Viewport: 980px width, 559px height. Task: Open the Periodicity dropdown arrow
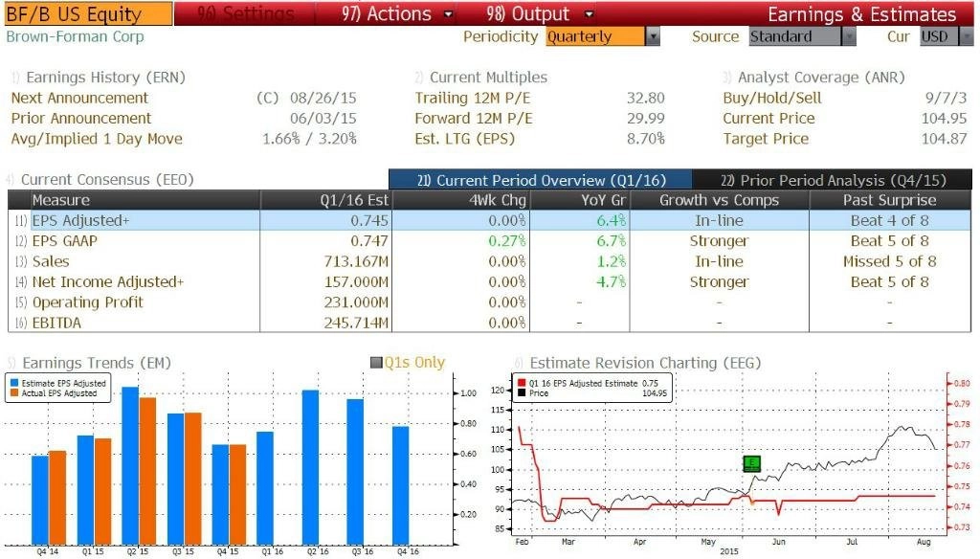tap(653, 37)
